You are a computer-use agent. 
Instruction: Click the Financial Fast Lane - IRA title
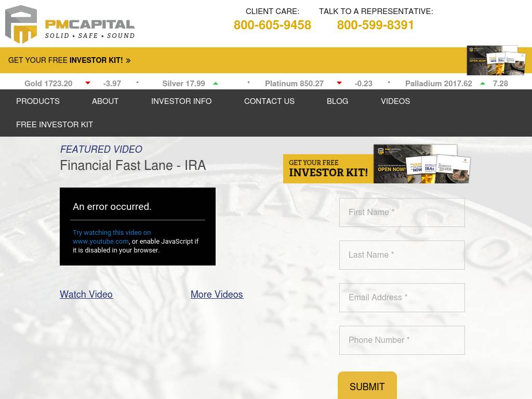pos(133,166)
